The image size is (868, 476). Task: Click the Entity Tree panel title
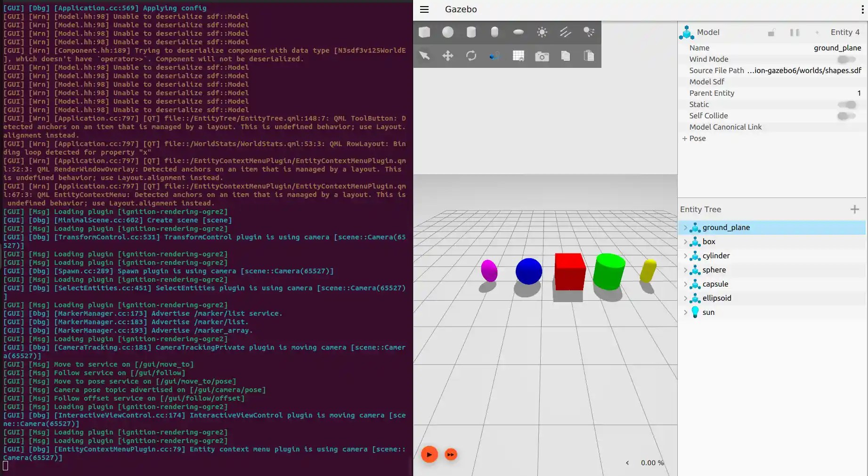click(700, 209)
